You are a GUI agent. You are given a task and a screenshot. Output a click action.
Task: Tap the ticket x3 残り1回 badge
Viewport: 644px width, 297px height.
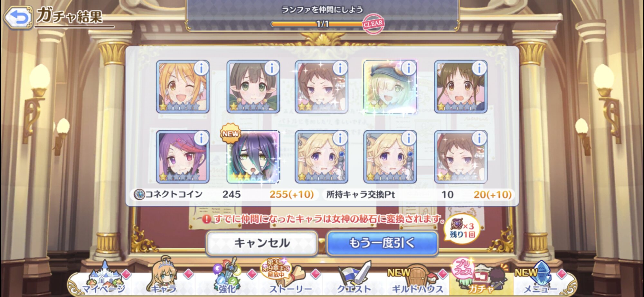tap(462, 229)
